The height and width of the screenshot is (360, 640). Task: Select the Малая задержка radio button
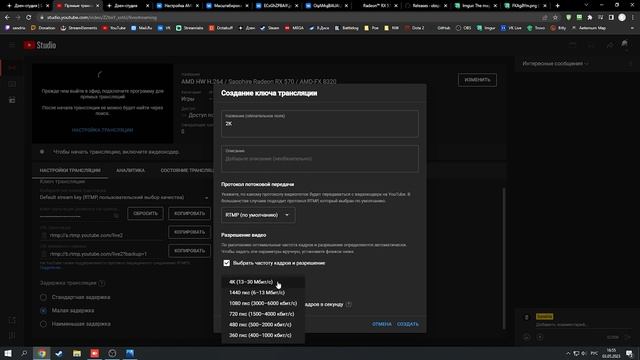click(x=43, y=311)
